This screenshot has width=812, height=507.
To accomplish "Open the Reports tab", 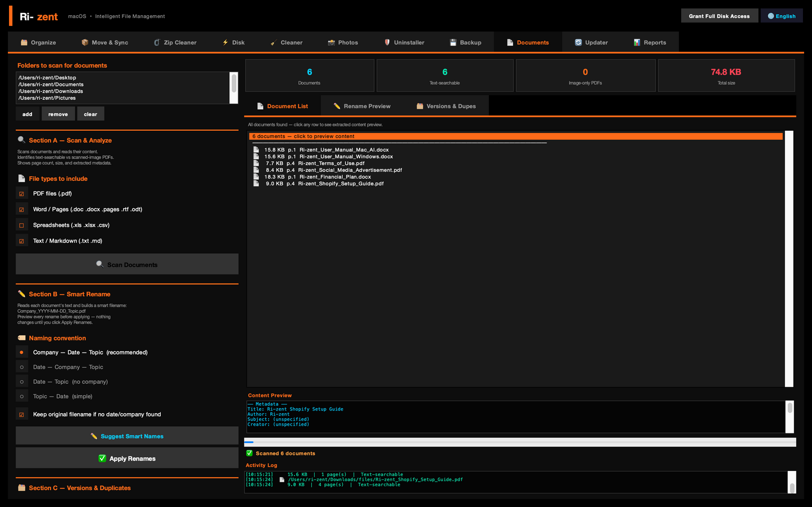I will pyautogui.click(x=650, y=42).
